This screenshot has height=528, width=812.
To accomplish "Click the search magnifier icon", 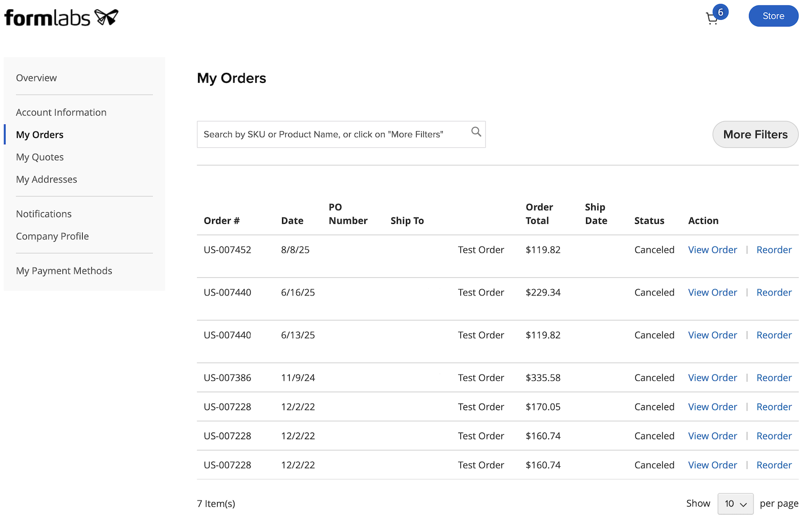I will point(476,132).
